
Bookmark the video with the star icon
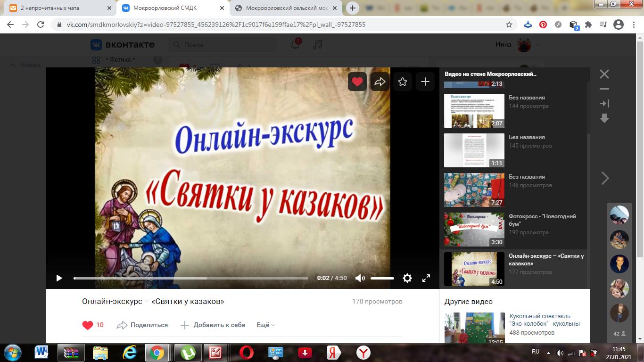(x=403, y=82)
